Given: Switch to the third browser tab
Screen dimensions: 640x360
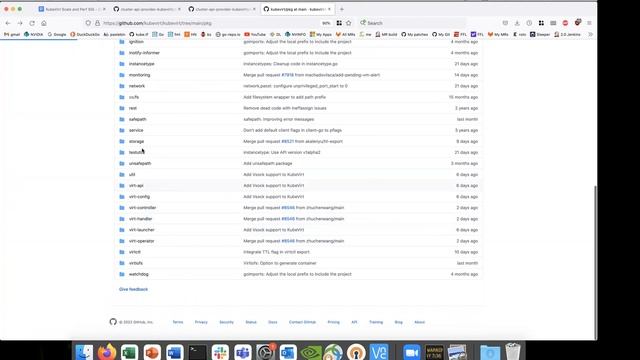Looking at the screenshot, I should click(222, 9).
